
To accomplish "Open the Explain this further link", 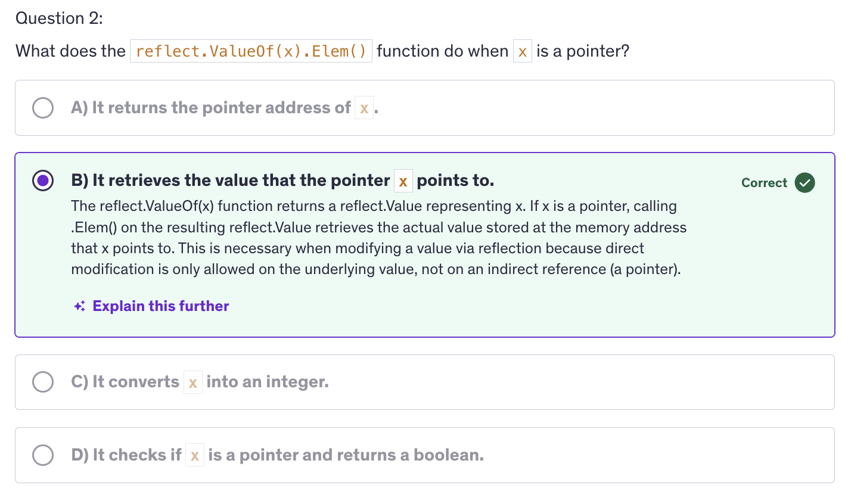I will point(160,306).
